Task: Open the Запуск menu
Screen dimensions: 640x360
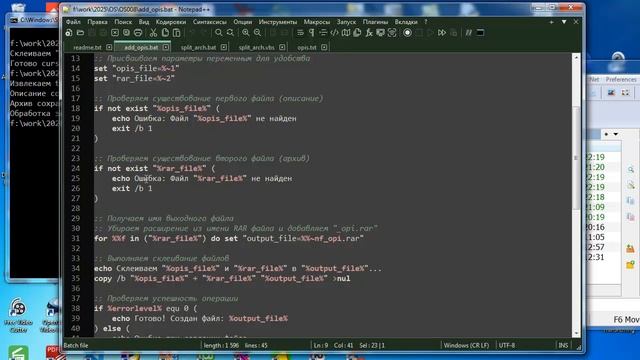Action: pyautogui.click(x=346, y=22)
